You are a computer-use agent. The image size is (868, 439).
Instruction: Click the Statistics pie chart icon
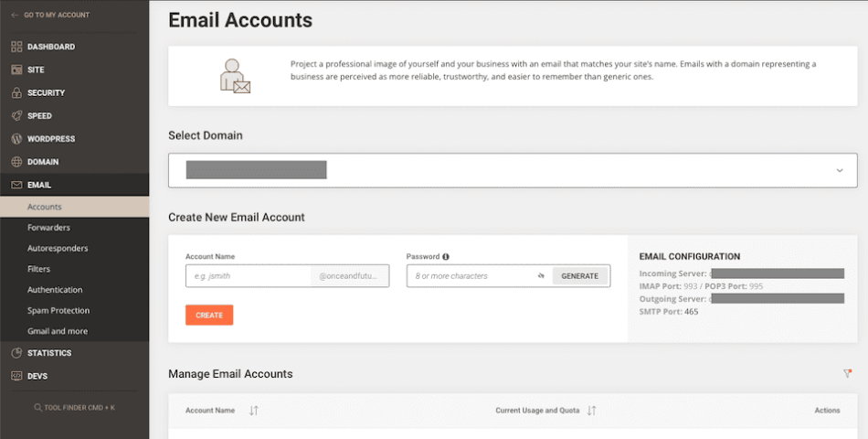coord(16,353)
